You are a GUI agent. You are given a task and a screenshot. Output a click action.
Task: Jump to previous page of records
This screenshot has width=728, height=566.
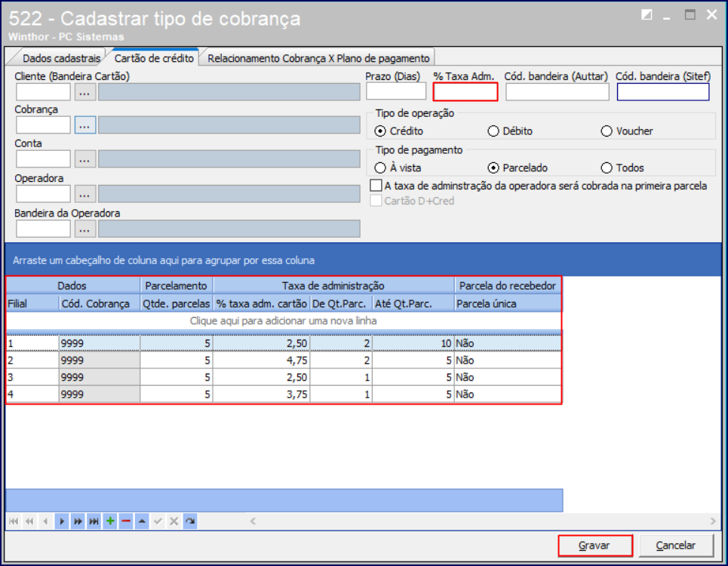point(29,521)
